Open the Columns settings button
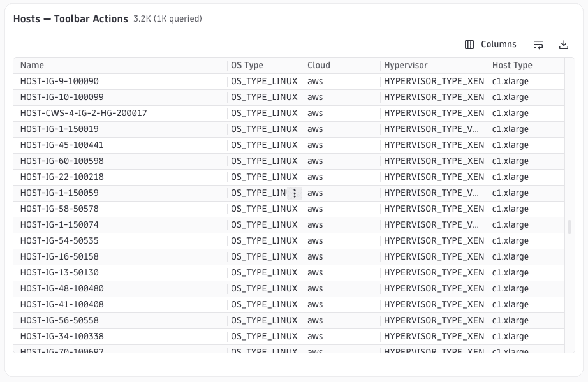Viewport: 588px width, 382px height. pyautogui.click(x=490, y=45)
